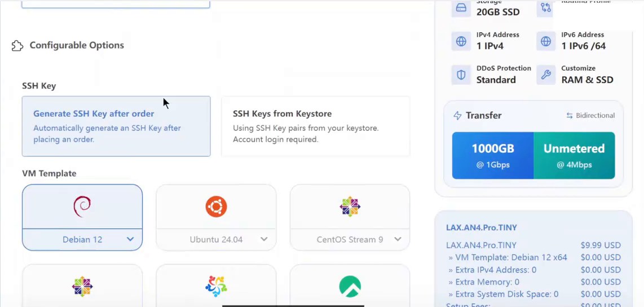Click the SSH Key section label

(x=39, y=86)
